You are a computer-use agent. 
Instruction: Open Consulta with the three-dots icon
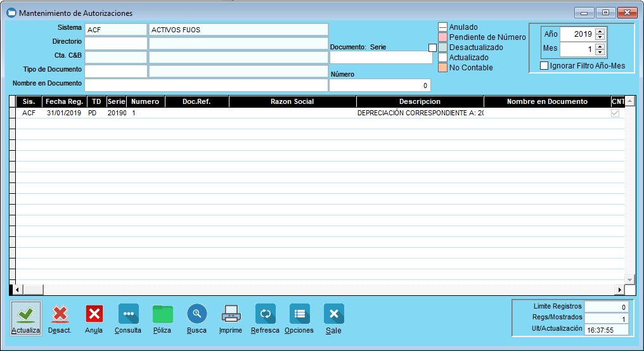point(128,314)
